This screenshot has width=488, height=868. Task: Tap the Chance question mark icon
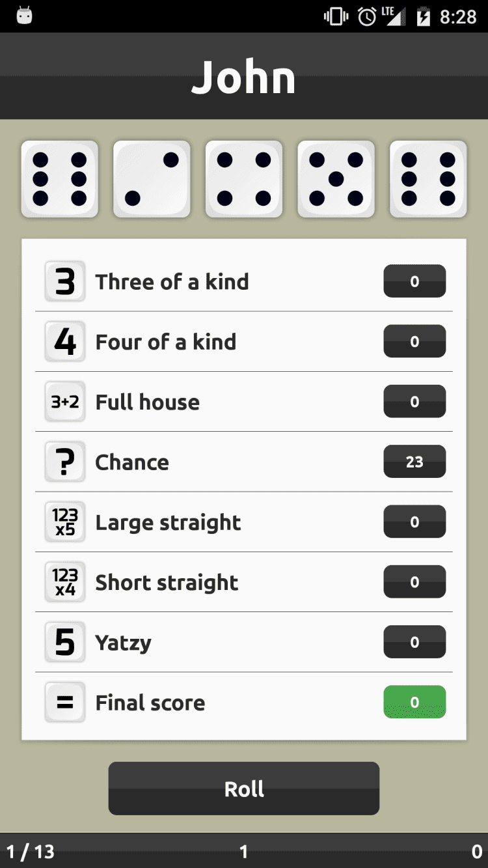point(65,462)
